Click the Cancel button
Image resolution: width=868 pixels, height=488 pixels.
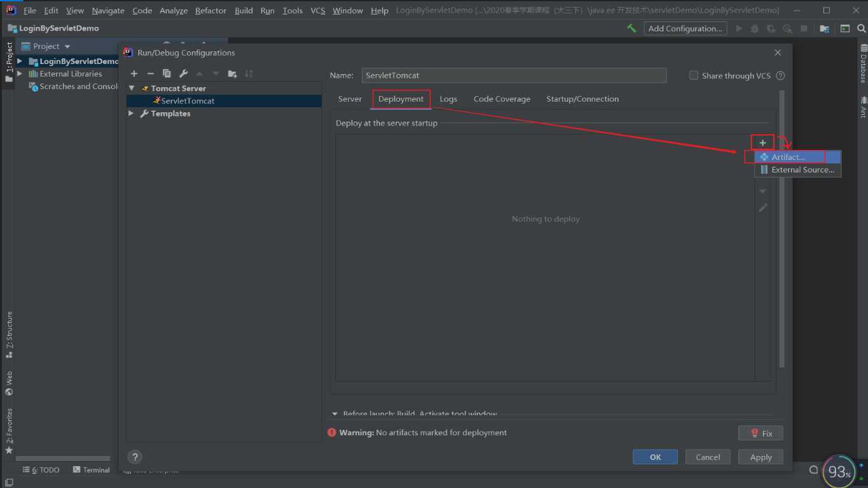point(708,457)
